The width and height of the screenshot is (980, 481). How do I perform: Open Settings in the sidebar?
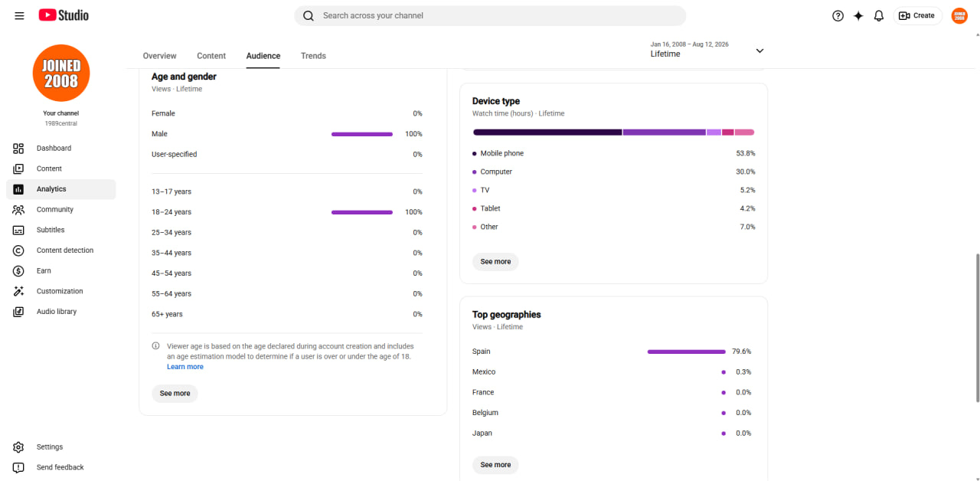click(x=61, y=447)
